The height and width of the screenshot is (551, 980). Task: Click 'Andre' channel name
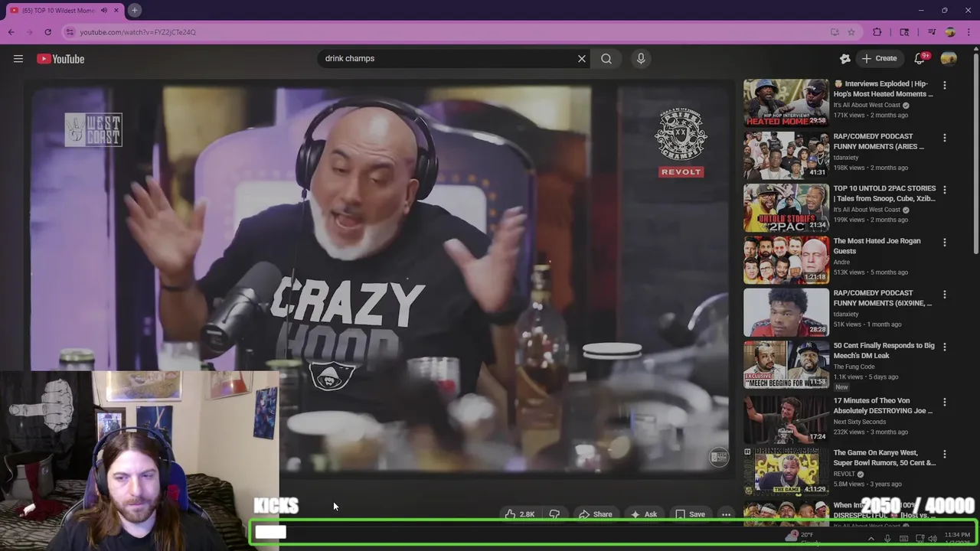[842, 262]
